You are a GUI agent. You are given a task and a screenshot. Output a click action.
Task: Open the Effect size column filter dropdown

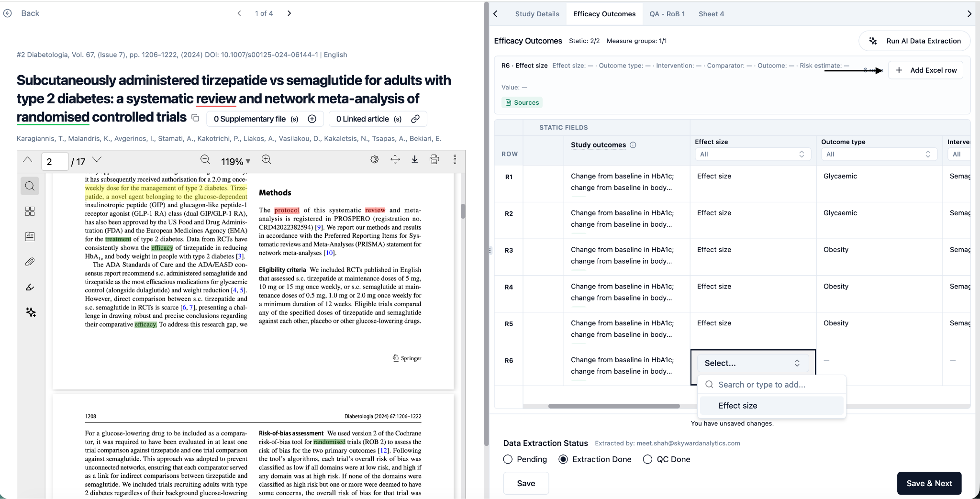pos(752,154)
